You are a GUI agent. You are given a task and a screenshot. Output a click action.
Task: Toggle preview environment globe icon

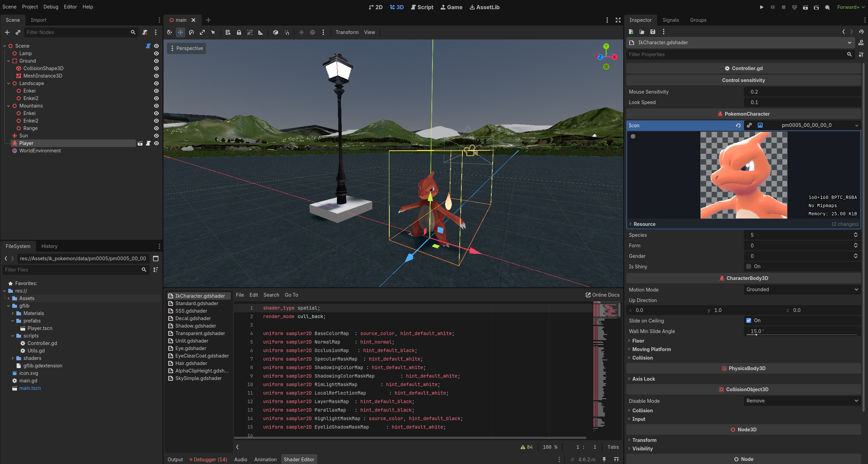(x=312, y=32)
